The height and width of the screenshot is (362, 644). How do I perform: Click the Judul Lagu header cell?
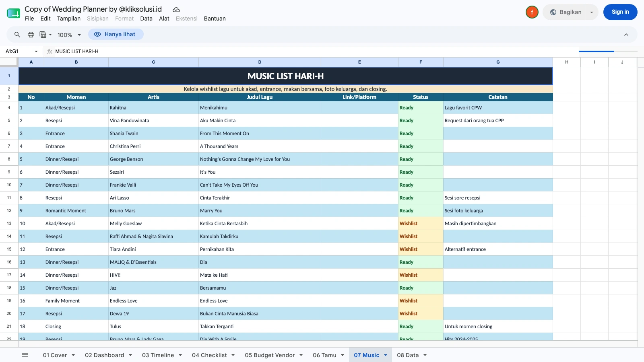pos(260,97)
